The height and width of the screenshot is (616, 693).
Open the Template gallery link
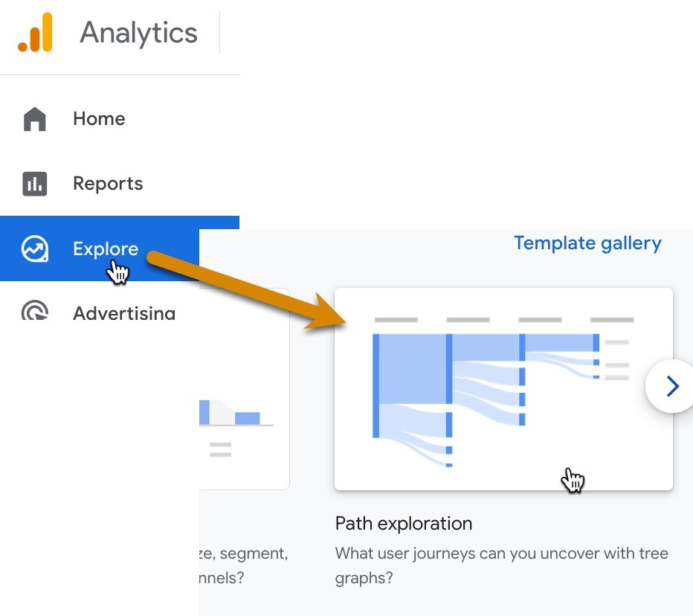587,243
